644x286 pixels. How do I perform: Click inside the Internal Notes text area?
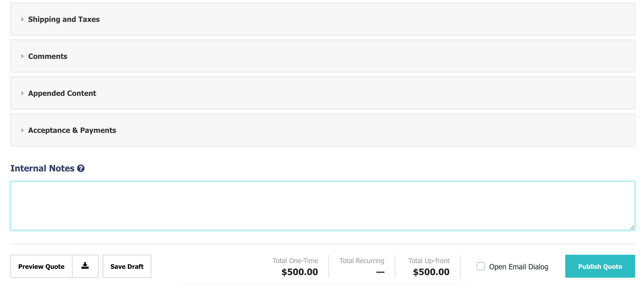click(x=323, y=206)
